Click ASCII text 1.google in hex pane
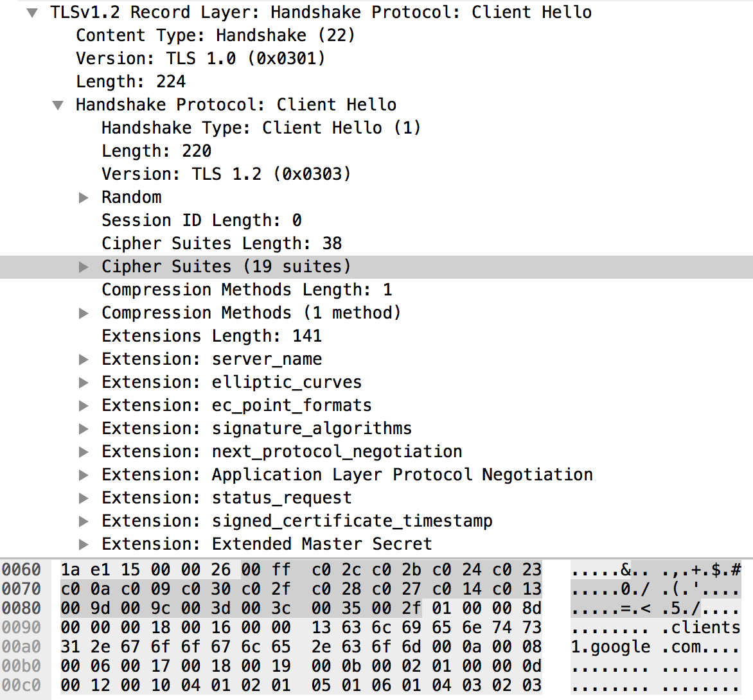Screen dimensions: 753x700 click(x=610, y=647)
